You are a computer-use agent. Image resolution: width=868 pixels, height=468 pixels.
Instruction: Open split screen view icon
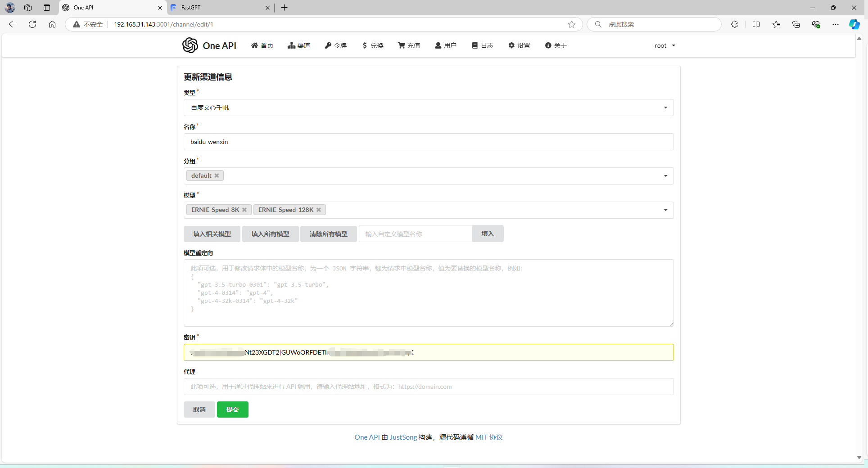point(756,24)
